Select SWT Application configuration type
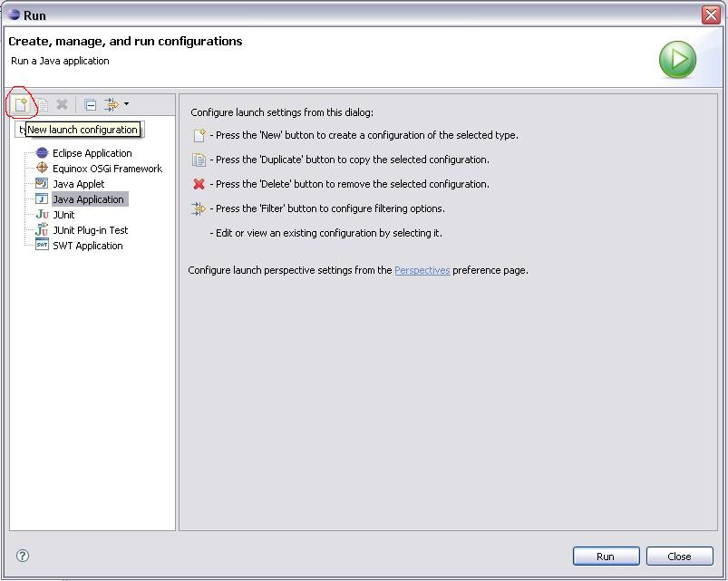728x581 pixels. (88, 246)
